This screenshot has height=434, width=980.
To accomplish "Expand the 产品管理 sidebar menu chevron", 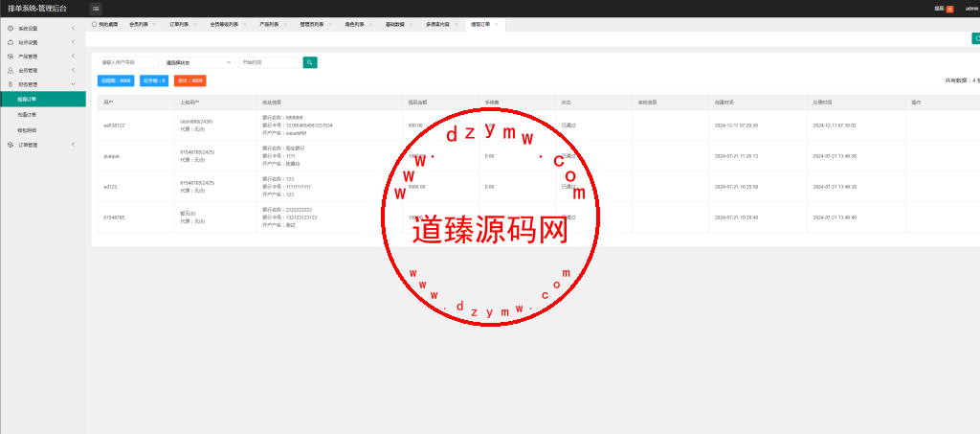I will pyautogui.click(x=73, y=57).
